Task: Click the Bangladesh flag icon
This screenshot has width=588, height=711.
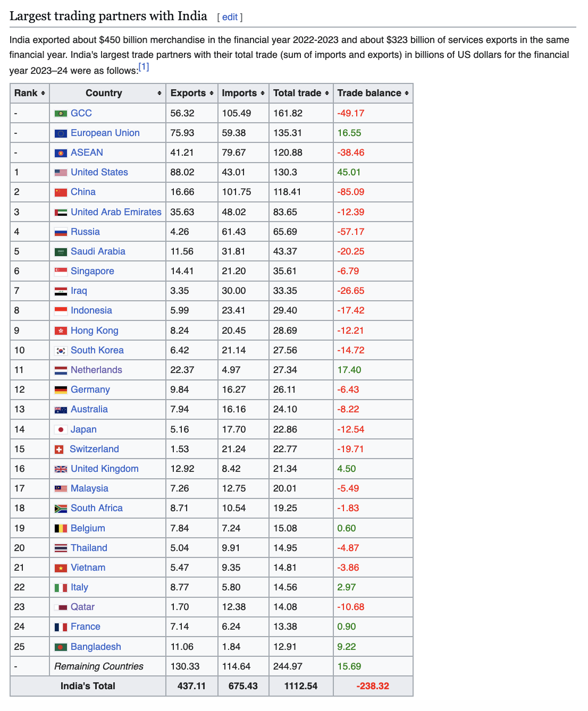Action: (61, 647)
